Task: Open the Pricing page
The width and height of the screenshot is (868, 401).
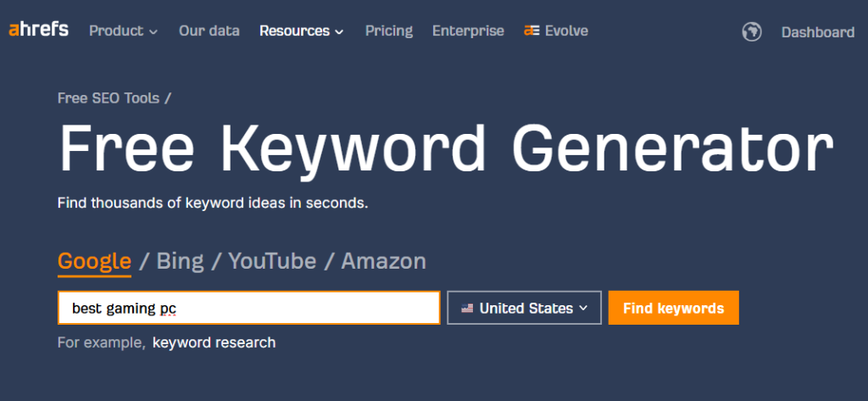Action: point(388,31)
